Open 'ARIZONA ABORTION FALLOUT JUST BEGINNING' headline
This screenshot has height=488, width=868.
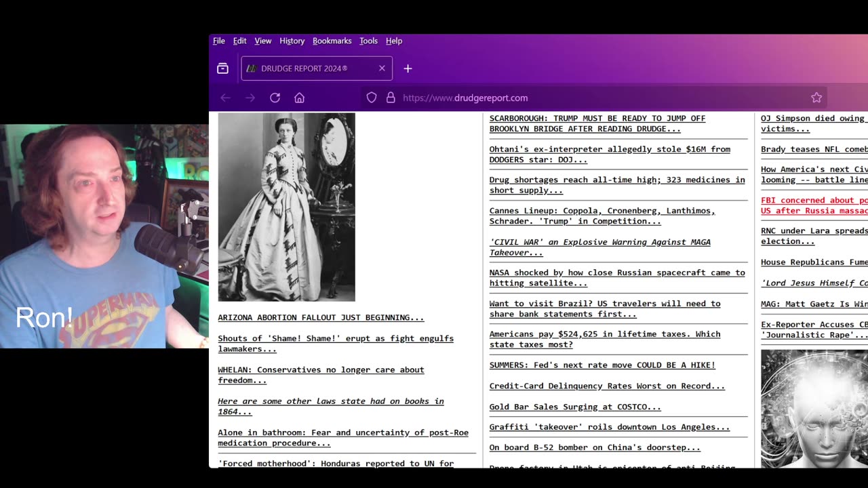(x=321, y=317)
